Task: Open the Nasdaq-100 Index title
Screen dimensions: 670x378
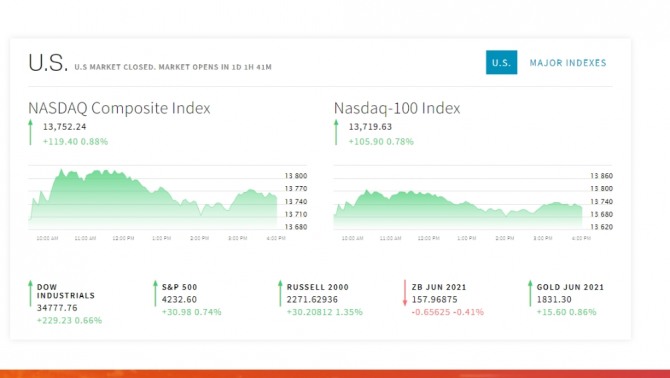Action: click(397, 108)
